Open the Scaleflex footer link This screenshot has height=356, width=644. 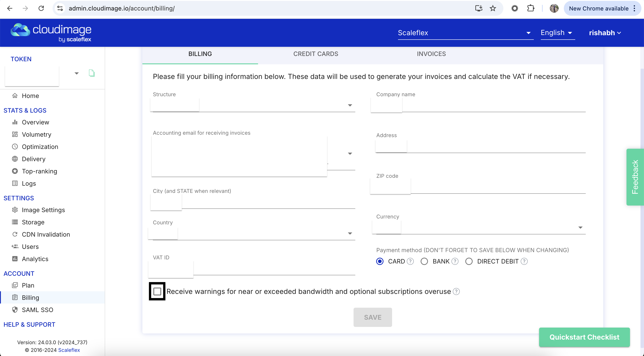(x=69, y=350)
